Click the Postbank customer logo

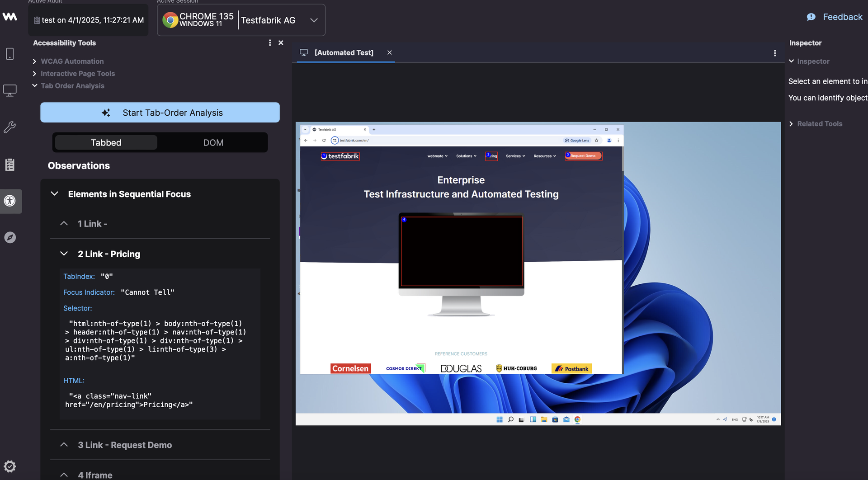pos(571,368)
